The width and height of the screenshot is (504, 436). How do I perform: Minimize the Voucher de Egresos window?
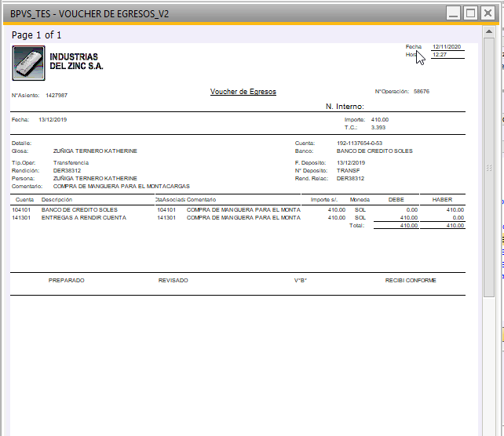coord(453,13)
